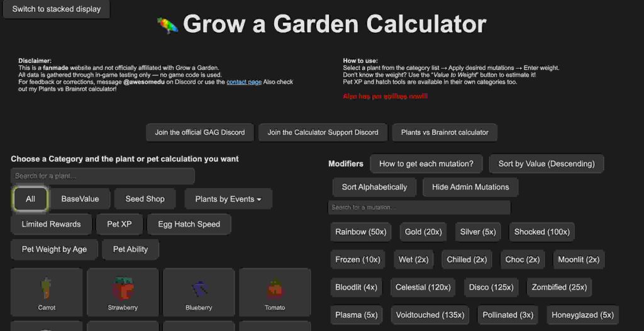The width and height of the screenshot is (644, 331).
Task: Toggle the Silver (5x) mutation
Action: 478,232
